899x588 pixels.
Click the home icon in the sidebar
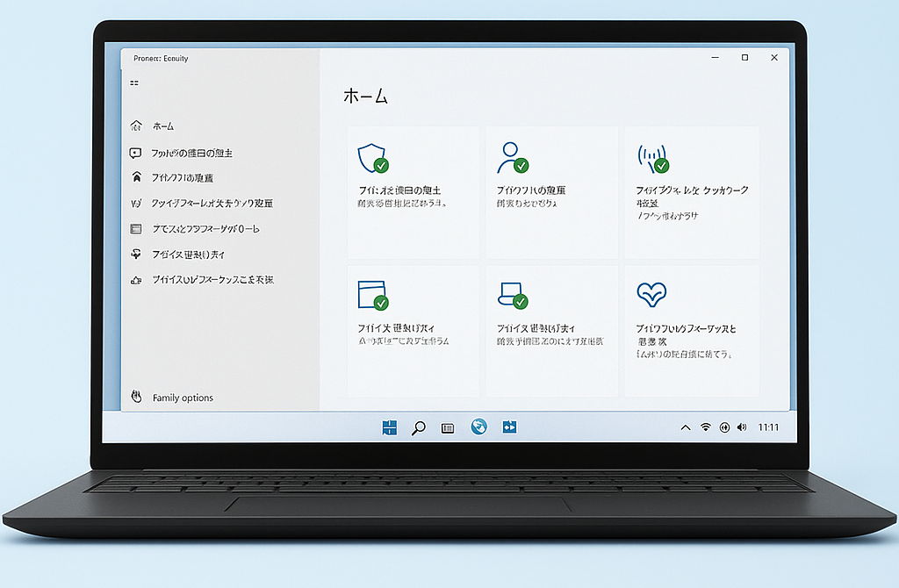coord(137,125)
